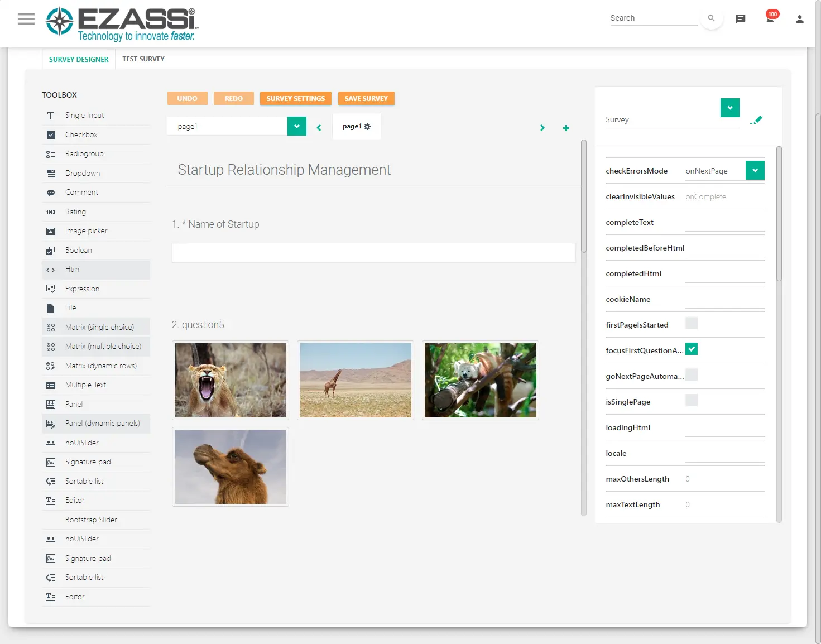Select the giraffe image
This screenshot has height=644, width=821.
coord(356,381)
